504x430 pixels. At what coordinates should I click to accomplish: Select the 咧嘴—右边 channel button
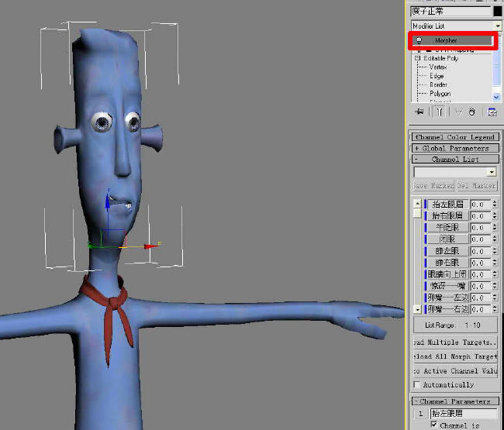(x=447, y=309)
